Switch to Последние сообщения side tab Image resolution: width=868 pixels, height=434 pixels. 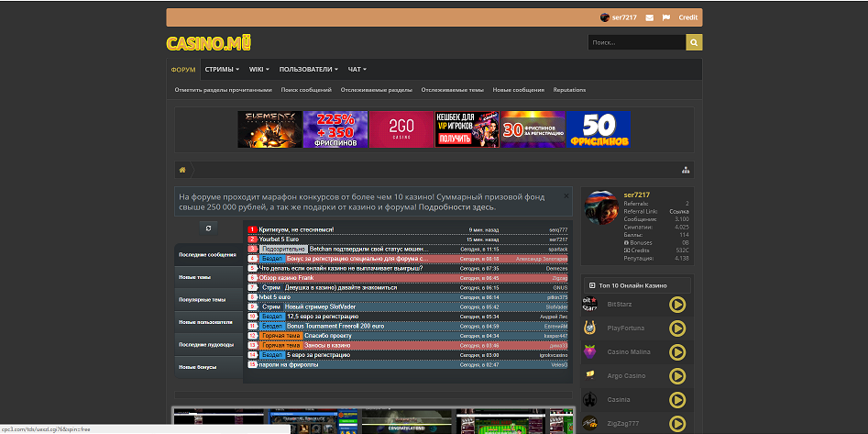coord(209,254)
